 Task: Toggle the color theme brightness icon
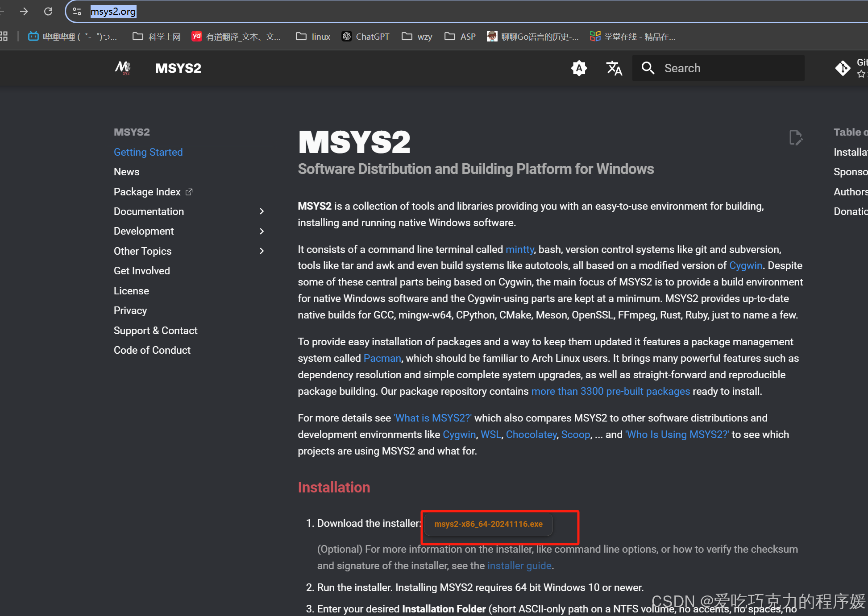pyautogui.click(x=579, y=68)
